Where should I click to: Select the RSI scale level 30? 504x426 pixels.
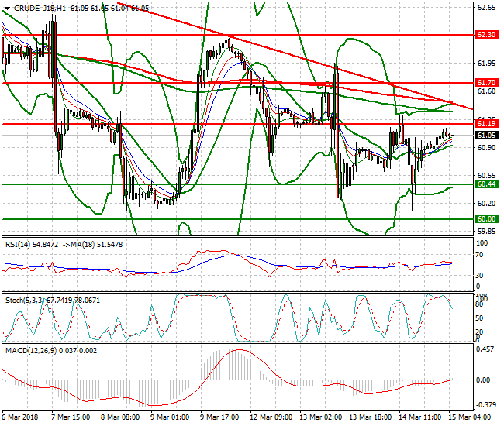[479, 276]
